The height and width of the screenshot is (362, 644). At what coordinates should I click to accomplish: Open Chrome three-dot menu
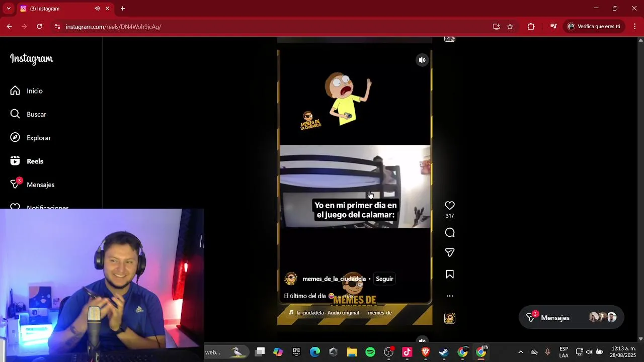pyautogui.click(x=634, y=27)
